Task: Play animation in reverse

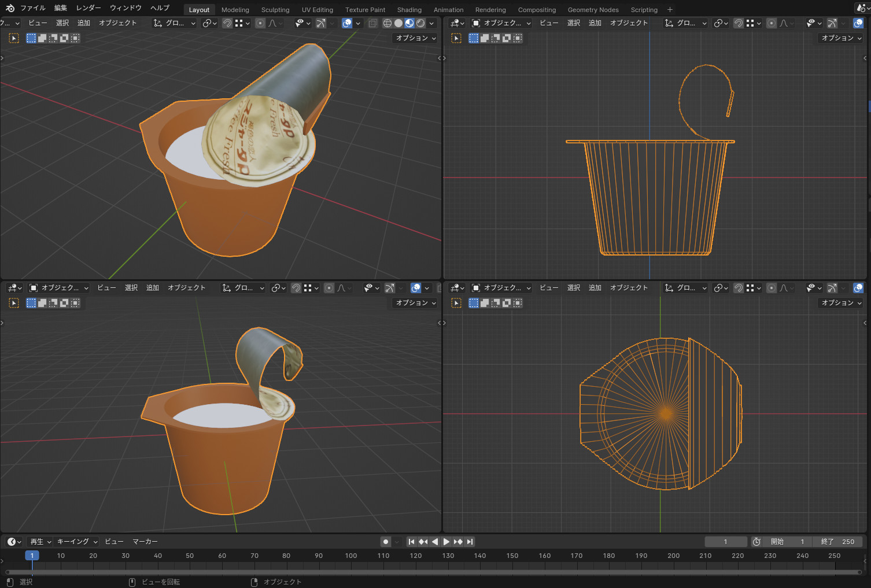Action: point(435,542)
